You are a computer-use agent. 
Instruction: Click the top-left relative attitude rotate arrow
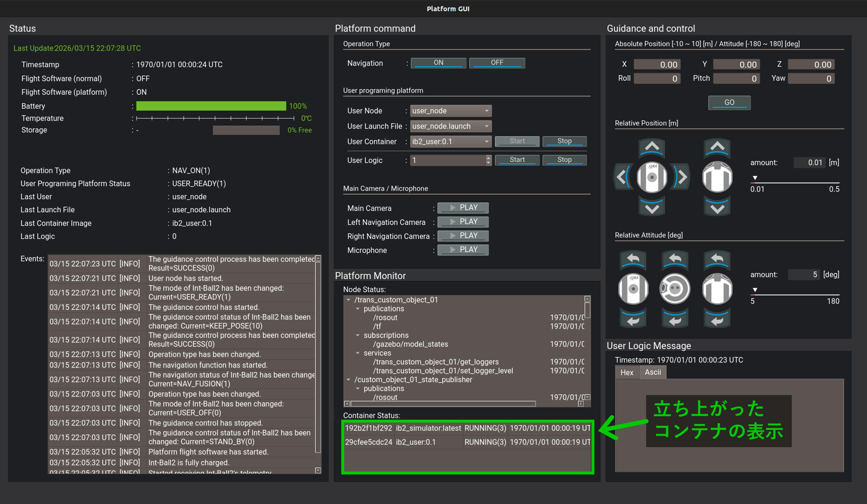633,259
